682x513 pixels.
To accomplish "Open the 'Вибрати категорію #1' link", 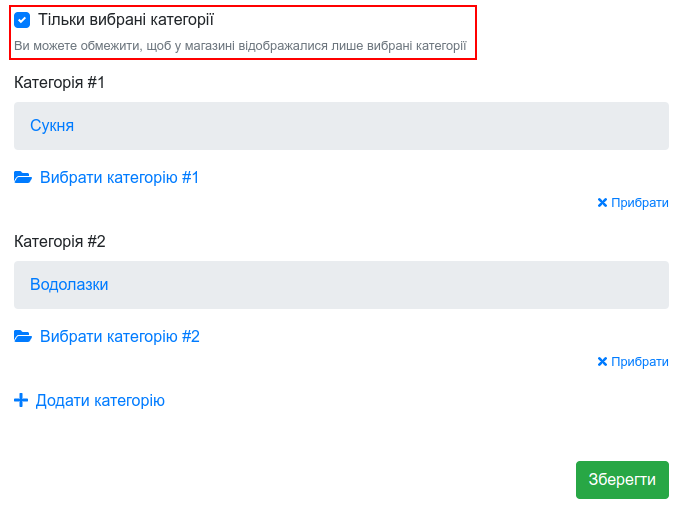I will [119, 178].
